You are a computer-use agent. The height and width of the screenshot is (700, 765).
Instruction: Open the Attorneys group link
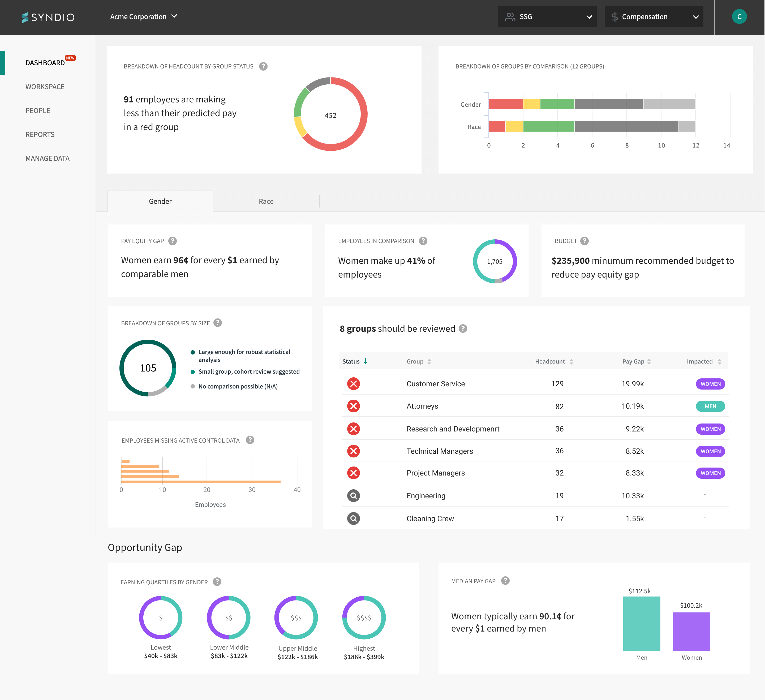pyautogui.click(x=422, y=406)
